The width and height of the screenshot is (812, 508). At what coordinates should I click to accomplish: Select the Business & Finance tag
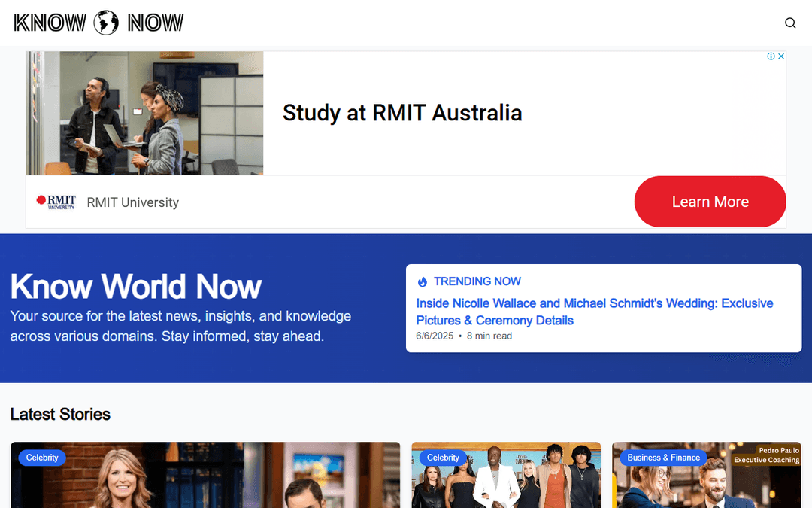coord(663,458)
